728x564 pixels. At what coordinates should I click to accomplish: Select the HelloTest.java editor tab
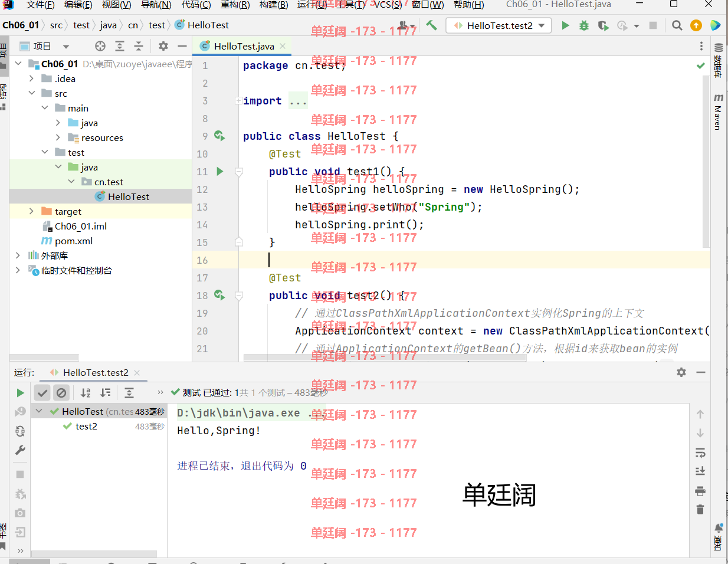point(244,46)
